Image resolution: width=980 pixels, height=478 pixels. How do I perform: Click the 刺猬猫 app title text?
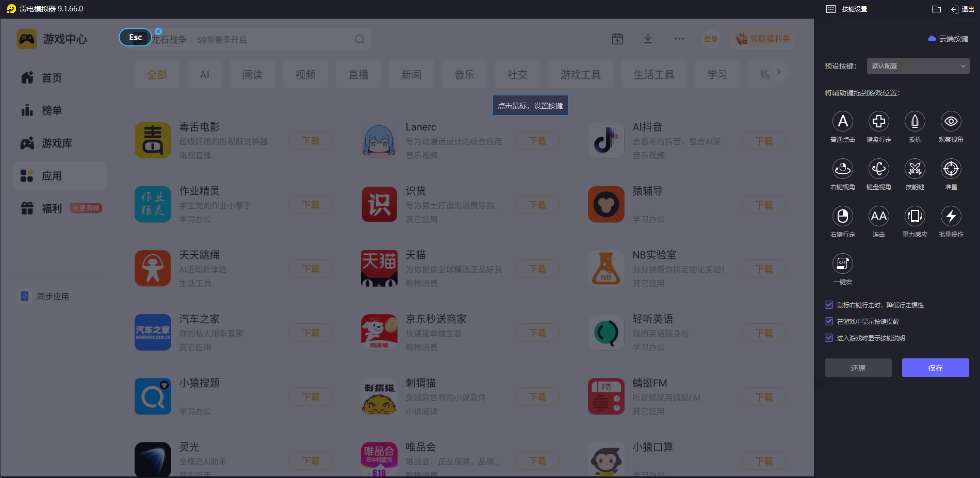point(421,383)
